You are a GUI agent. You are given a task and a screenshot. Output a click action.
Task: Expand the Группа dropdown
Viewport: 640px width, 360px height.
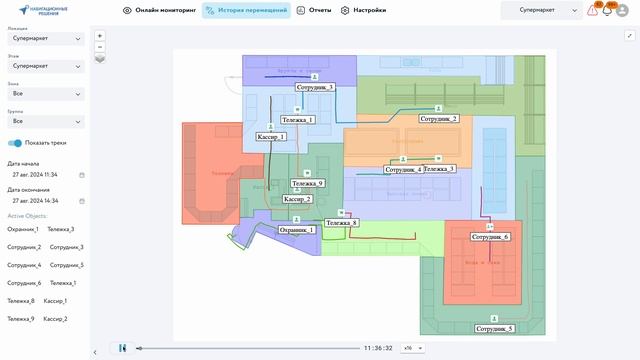tap(46, 122)
